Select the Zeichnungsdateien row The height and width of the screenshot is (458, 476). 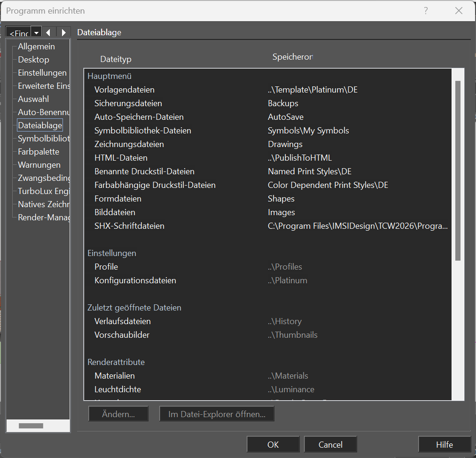click(x=268, y=145)
